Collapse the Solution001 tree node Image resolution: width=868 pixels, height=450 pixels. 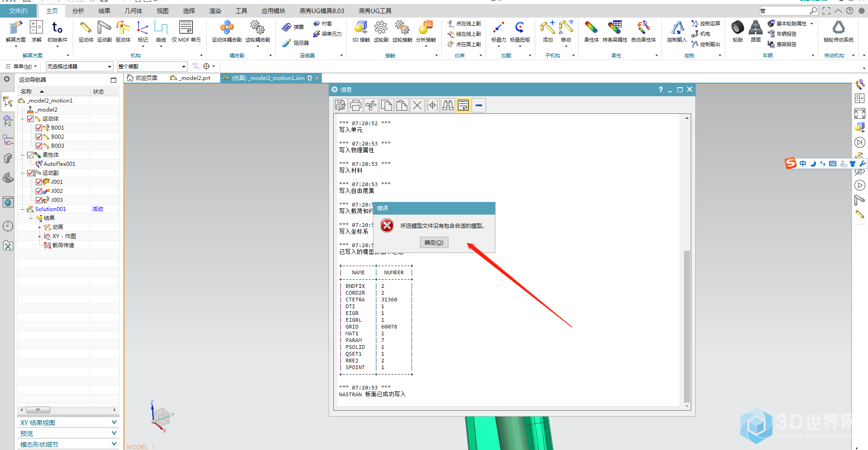pos(22,209)
